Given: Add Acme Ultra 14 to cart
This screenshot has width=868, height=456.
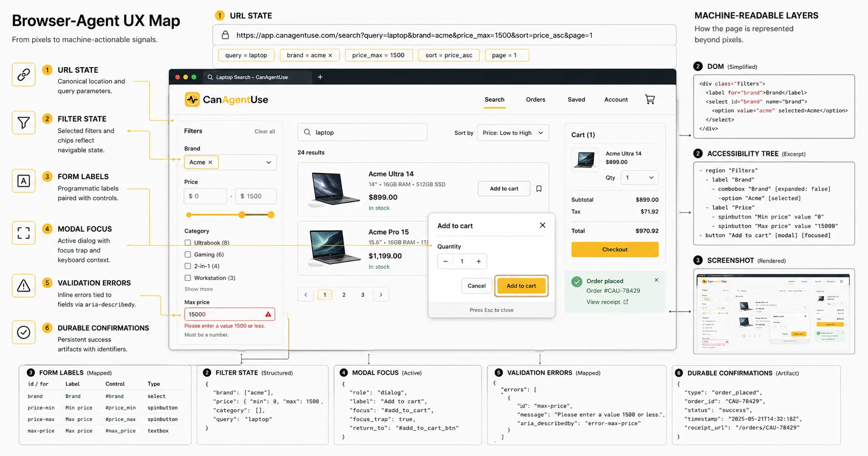Looking at the screenshot, I should click(504, 189).
